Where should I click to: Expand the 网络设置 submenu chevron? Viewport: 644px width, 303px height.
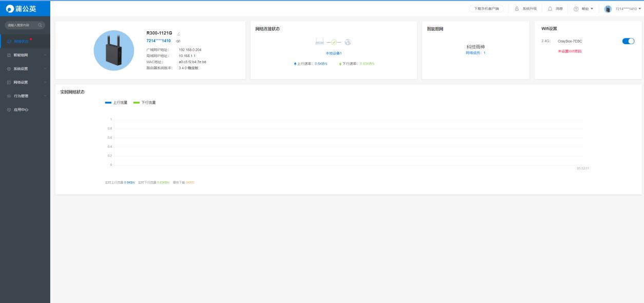point(45,82)
